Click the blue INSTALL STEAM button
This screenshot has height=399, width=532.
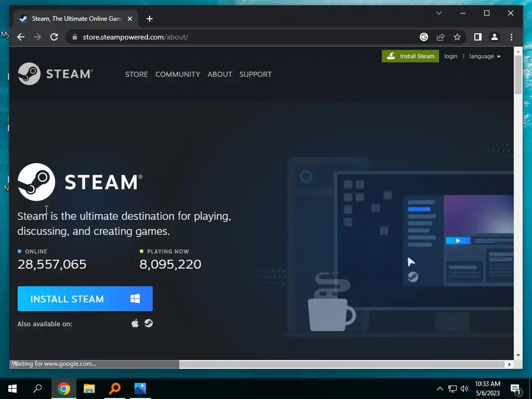click(x=85, y=299)
